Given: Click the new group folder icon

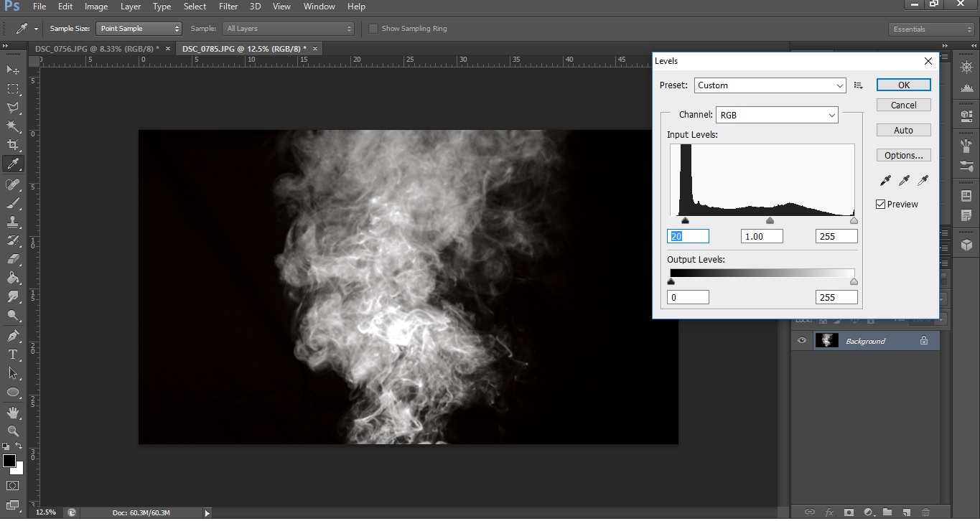Looking at the screenshot, I should [x=887, y=512].
